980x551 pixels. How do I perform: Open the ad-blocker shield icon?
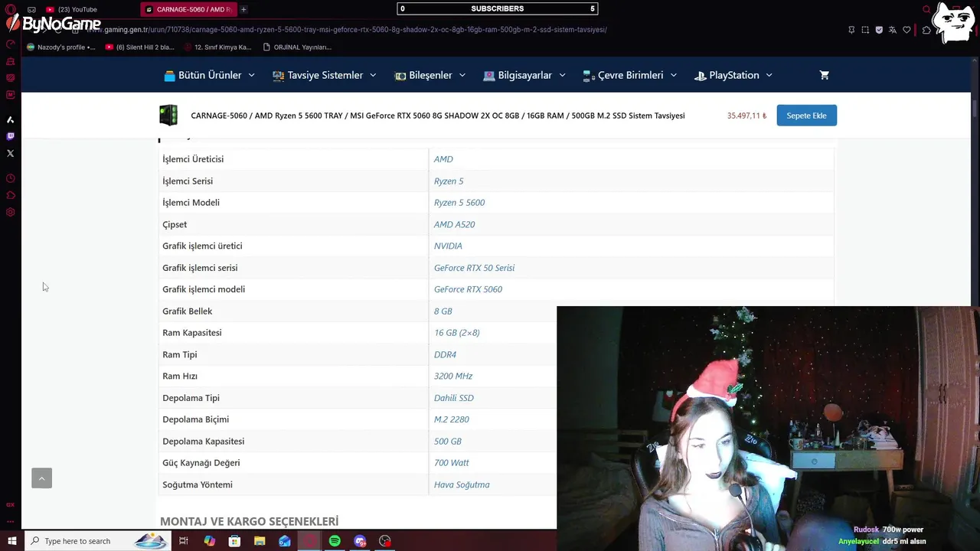coord(879,30)
